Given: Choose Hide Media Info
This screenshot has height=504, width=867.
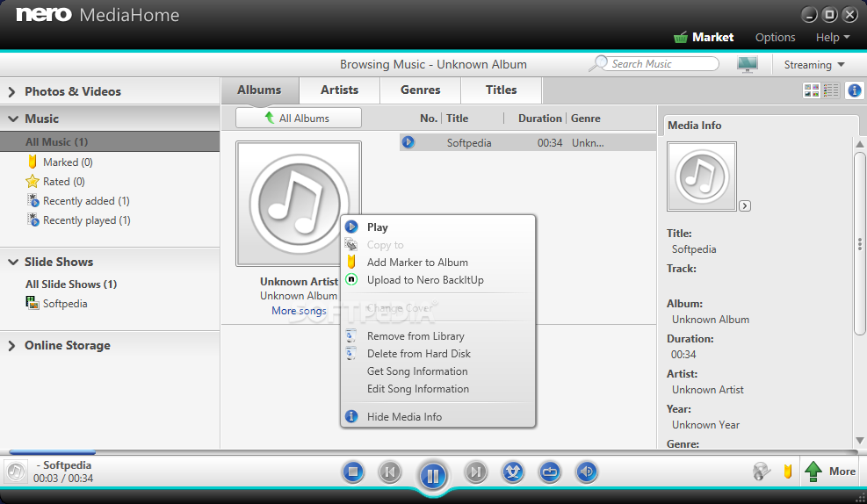Looking at the screenshot, I should point(404,417).
